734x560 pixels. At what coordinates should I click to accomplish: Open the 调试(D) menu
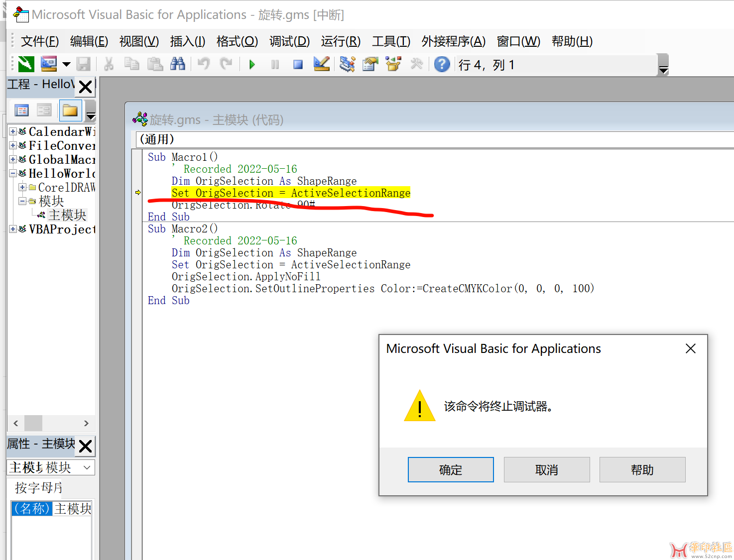pos(289,41)
